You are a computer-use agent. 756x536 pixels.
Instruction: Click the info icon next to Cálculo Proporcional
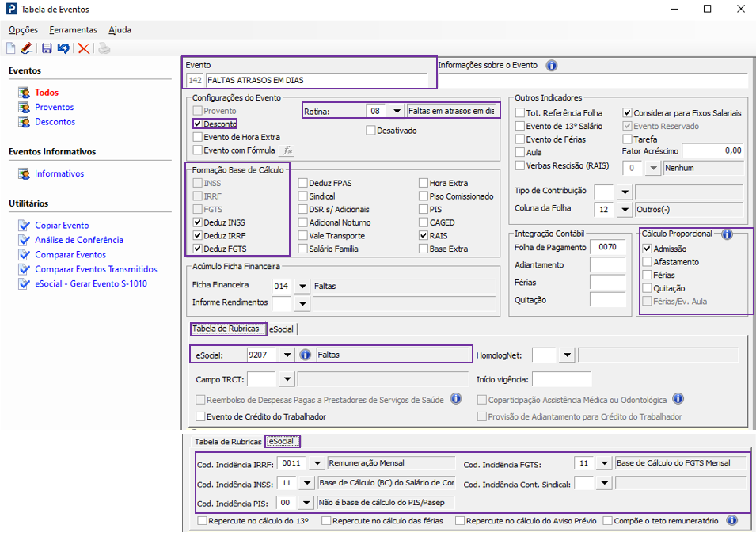tap(726, 234)
